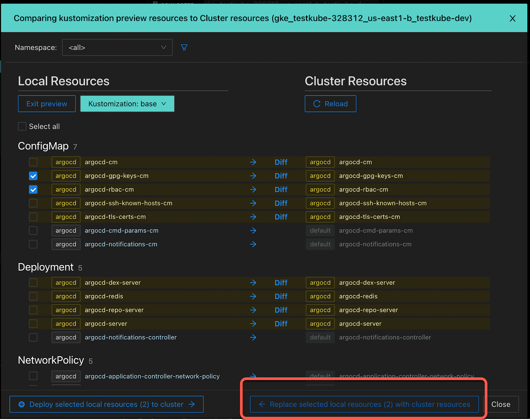
Task: Check the argocd-dex-server checkbox
Action: point(33,283)
